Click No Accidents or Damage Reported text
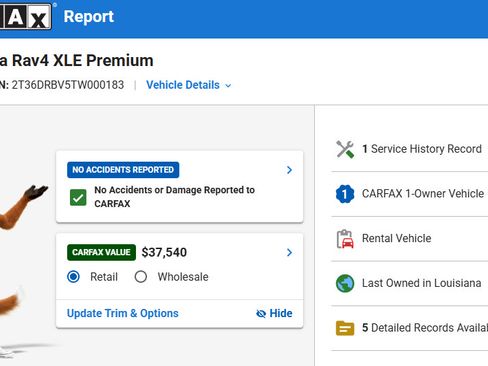Screen dimensions: 488x366 [x=175, y=197]
